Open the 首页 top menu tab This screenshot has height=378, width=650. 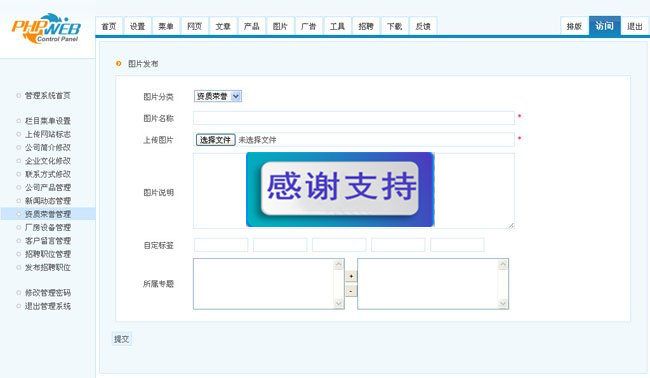109,26
